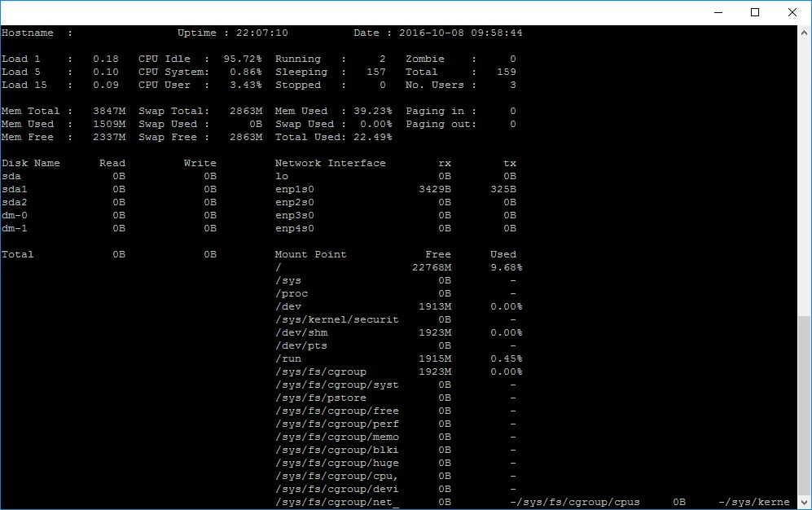Click the date 2016-10-08
This screenshot has height=510, width=812.
pos(432,33)
